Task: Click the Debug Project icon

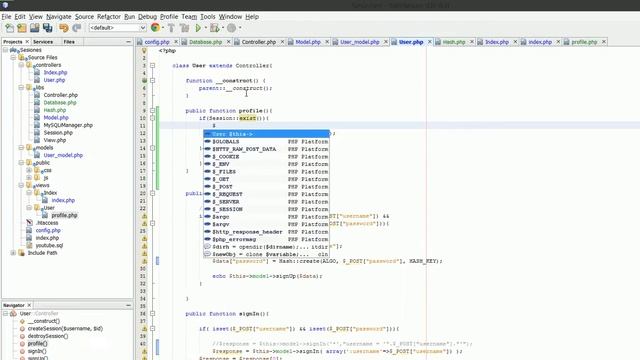Action: (214, 28)
